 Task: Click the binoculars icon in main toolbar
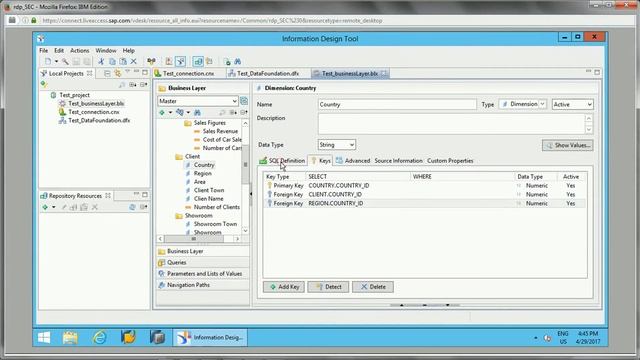tap(238, 62)
